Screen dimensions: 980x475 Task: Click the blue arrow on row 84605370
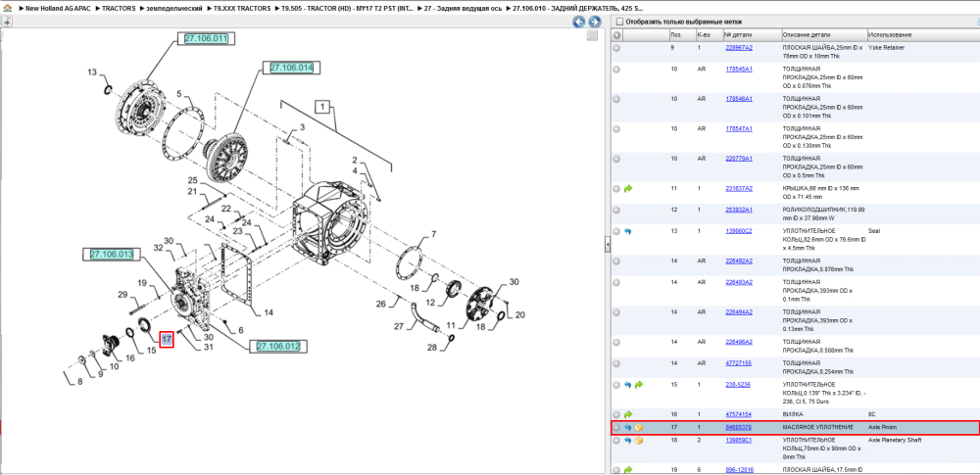coord(628,428)
